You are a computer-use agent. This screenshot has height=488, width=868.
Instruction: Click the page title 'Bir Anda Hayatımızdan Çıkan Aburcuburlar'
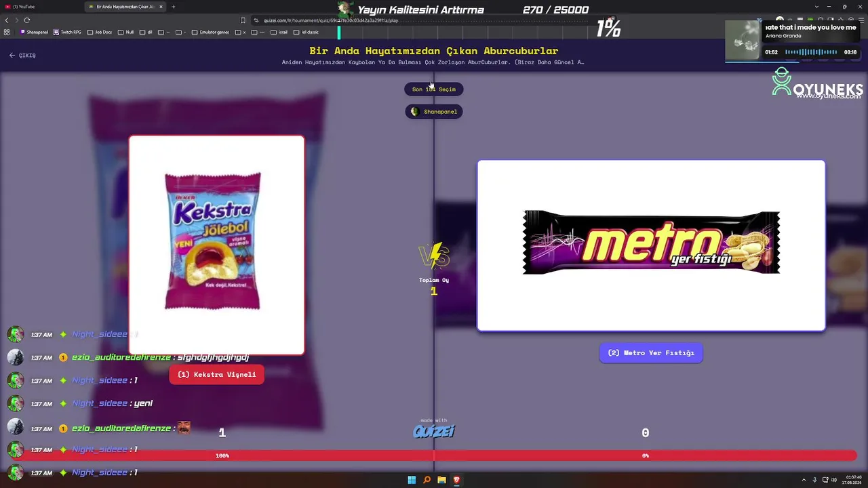(434, 51)
